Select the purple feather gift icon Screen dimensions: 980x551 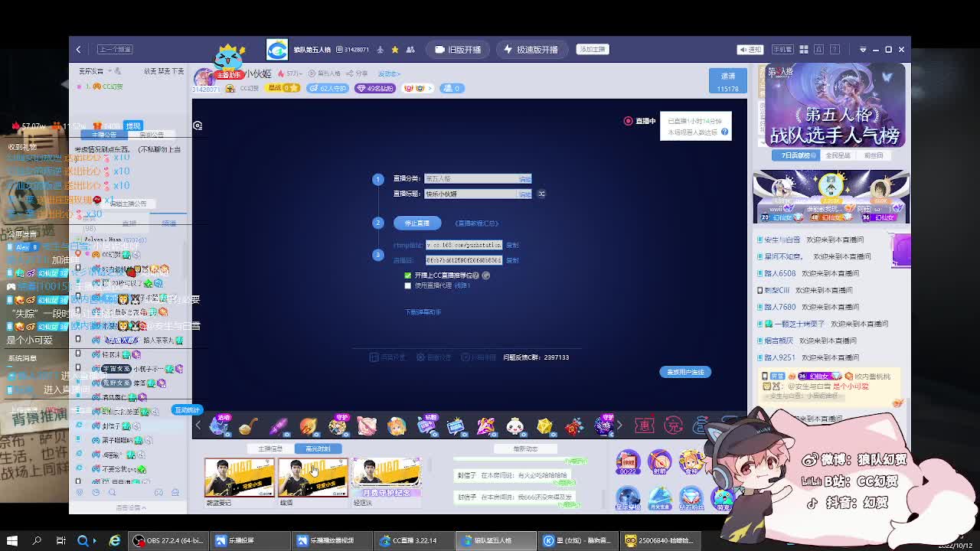(x=278, y=425)
